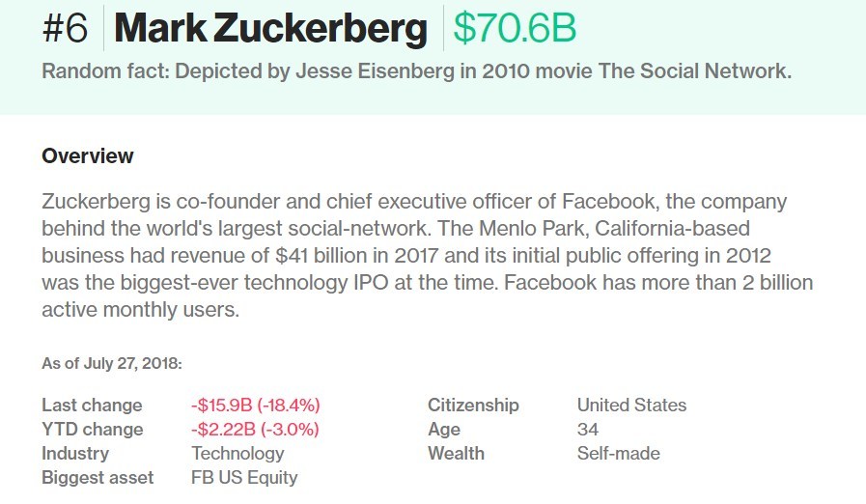
Task: Select the United States citizenship value
Action: (631, 406)
